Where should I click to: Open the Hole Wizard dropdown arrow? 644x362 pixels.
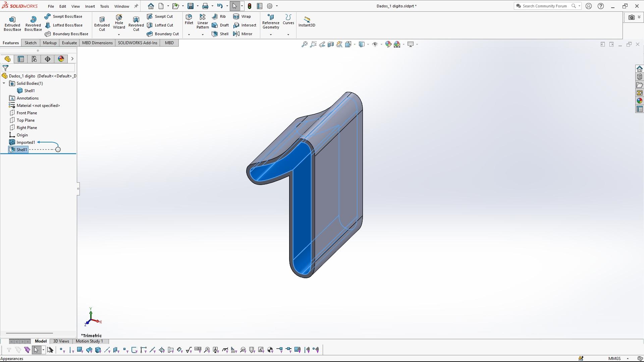point(119,35)
